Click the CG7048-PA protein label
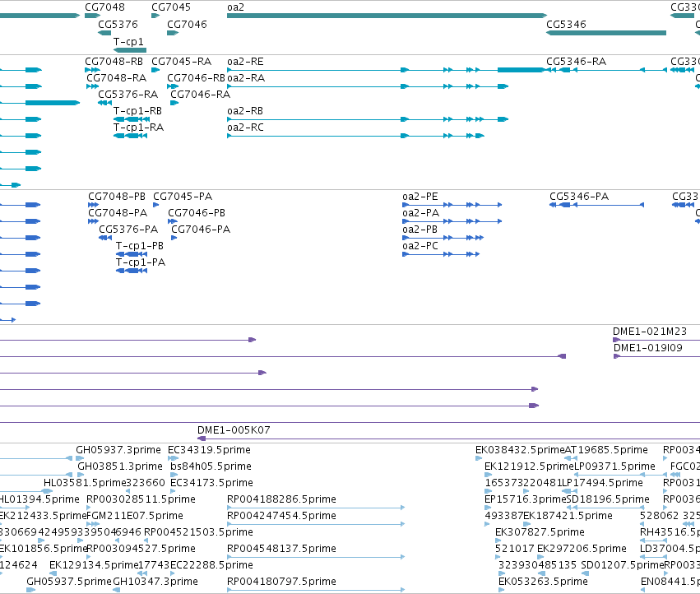Viewport: 700px width, 594px height. tap(118, 213)
